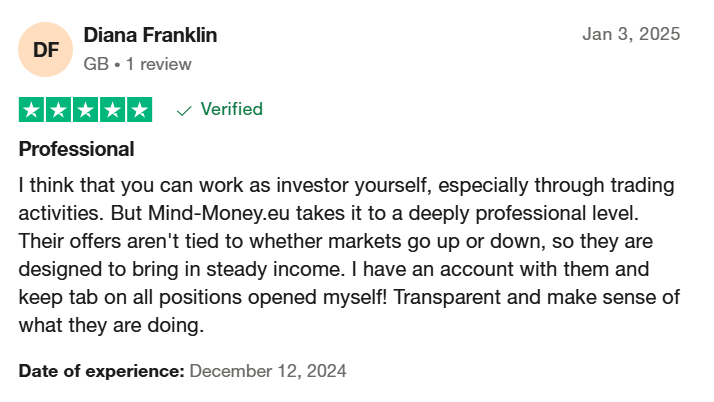
Task: Click the first green rating star
Action: 31,110
